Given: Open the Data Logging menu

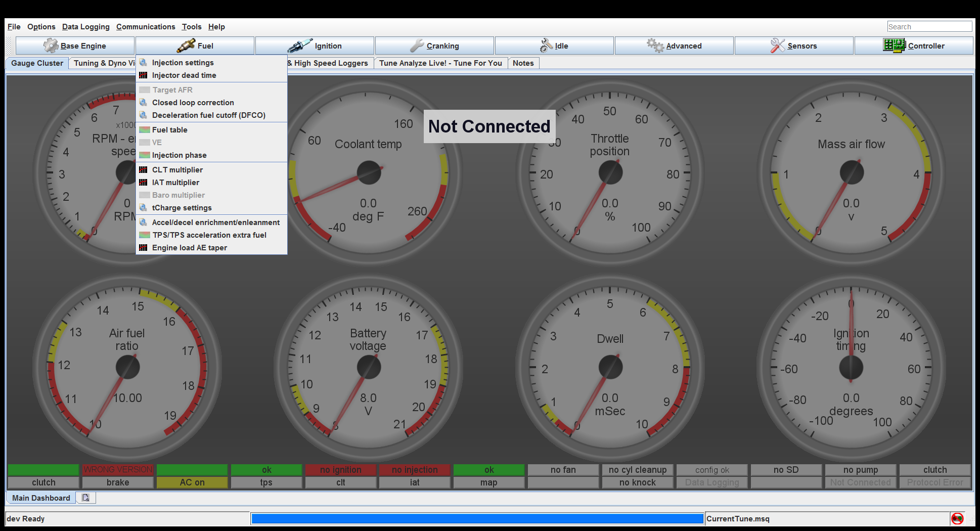Looking at the screenshot, I should tap(86, 27).
